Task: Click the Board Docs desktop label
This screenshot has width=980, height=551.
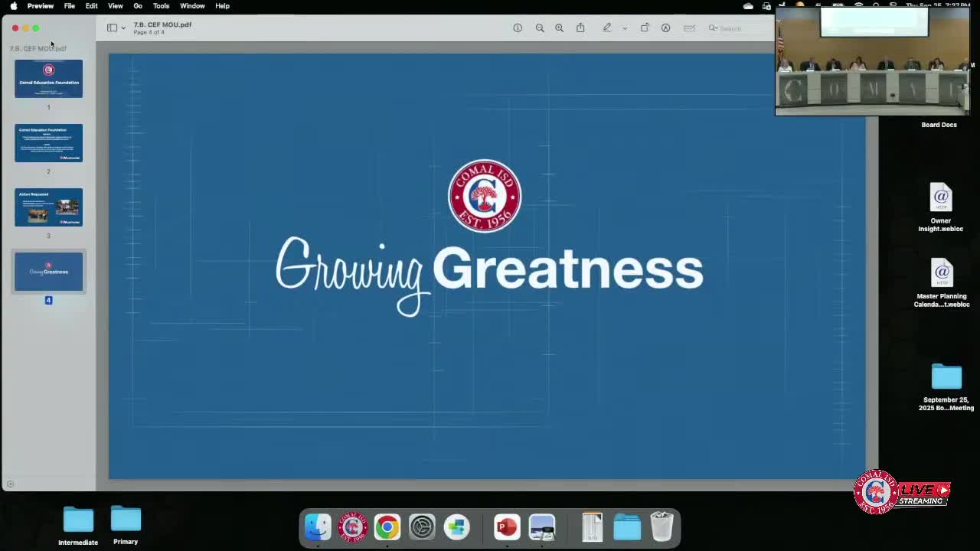Action: (939, 125)
